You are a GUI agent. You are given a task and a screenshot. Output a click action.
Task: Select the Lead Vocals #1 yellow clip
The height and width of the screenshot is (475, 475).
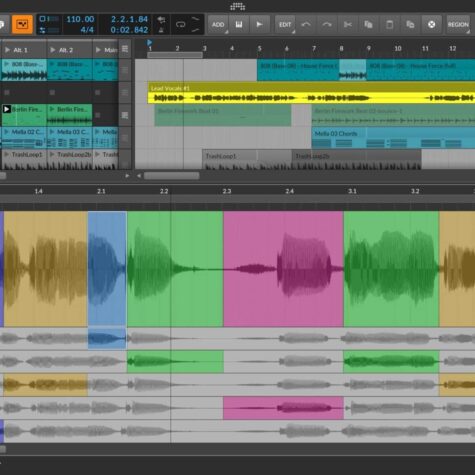311,93
